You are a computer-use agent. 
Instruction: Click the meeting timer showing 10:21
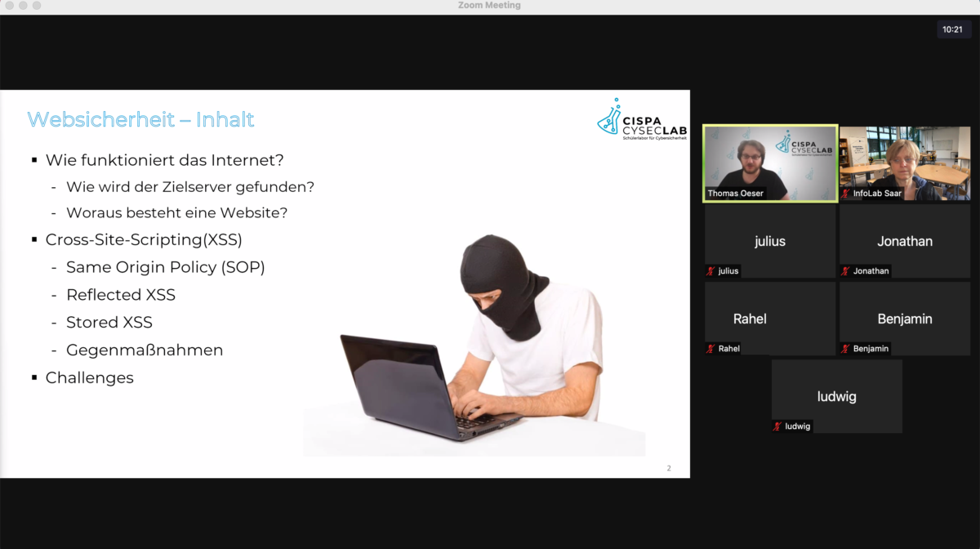(952, 29)
